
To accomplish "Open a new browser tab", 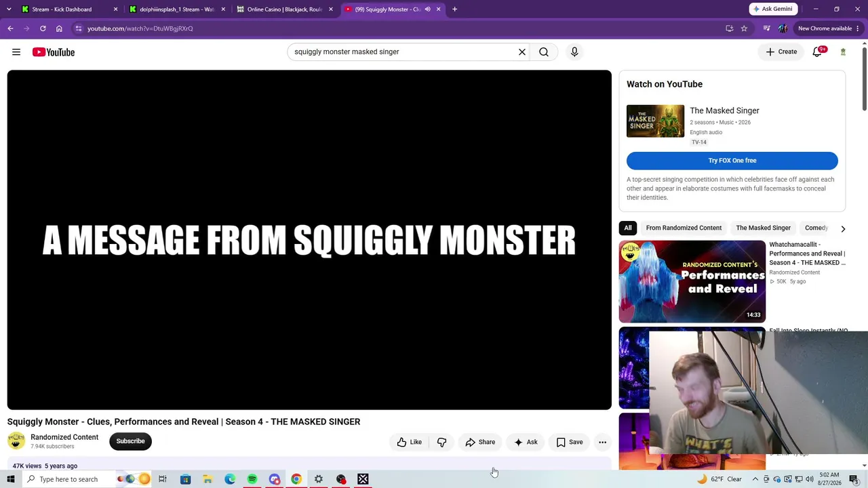I will 454,9.
